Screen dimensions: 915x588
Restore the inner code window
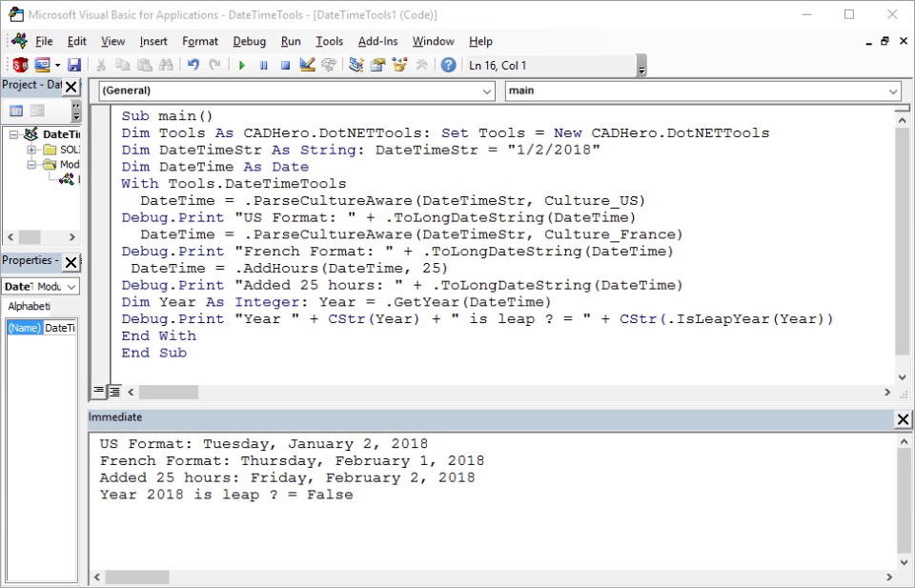pyautogui.click(x=884, y=41)
